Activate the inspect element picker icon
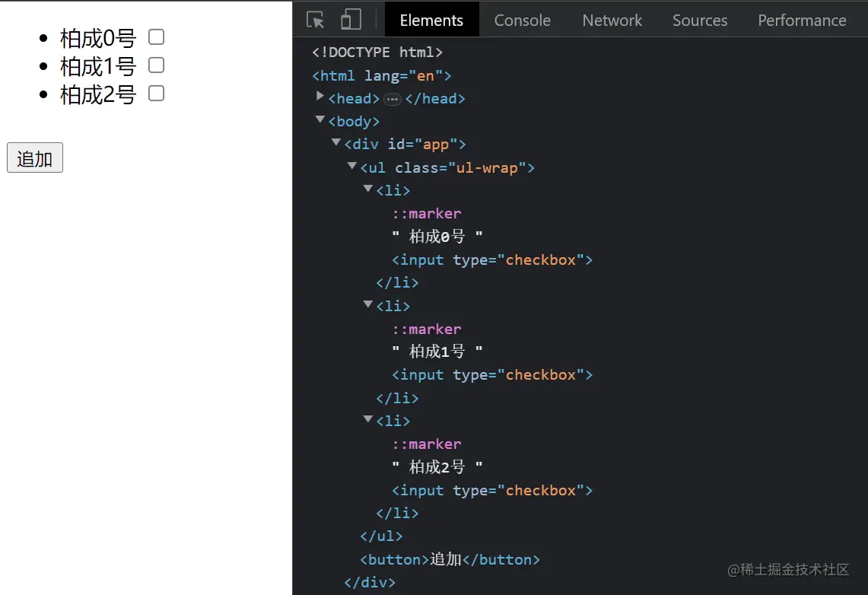This screenshot has height=595, width=868. 316,20
